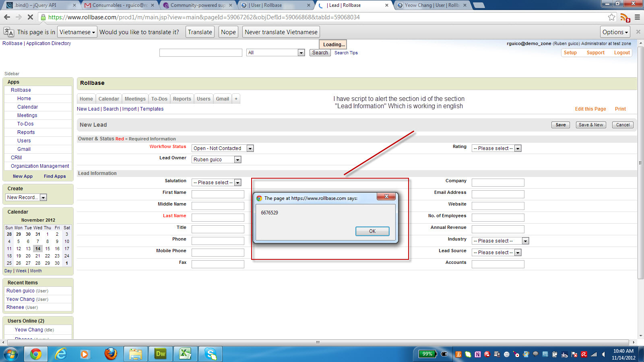
Task: Click the browser address bar URL
Action: point(204,17)
